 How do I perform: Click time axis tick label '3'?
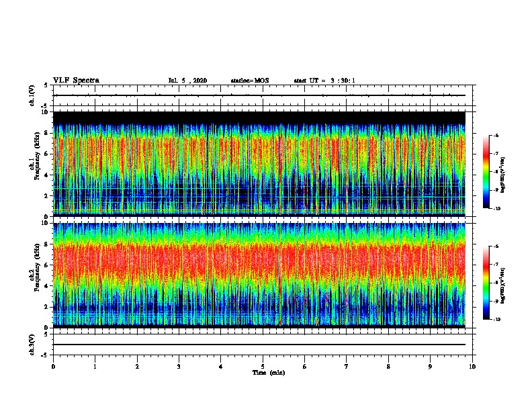coord(179,366)
